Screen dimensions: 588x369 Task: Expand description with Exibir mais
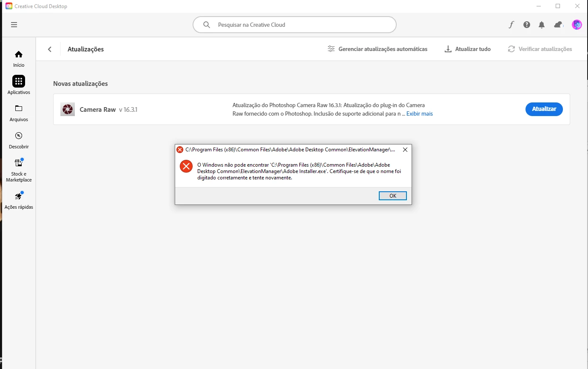pos(420,114)
